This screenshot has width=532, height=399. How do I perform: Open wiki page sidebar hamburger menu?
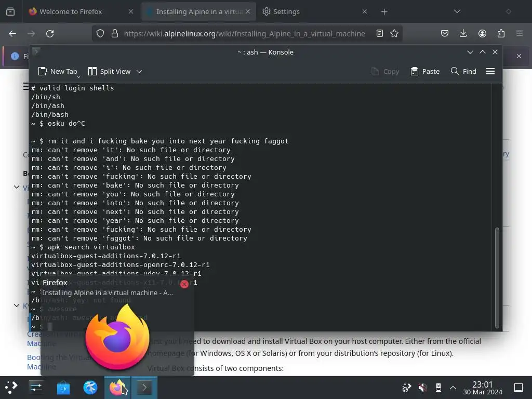[x=26, y=87]
